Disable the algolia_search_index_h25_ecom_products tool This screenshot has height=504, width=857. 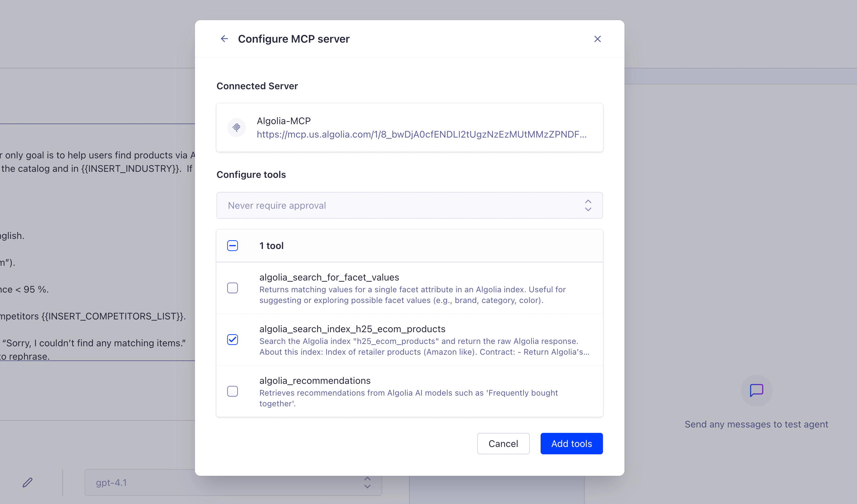tap(233, 339)
